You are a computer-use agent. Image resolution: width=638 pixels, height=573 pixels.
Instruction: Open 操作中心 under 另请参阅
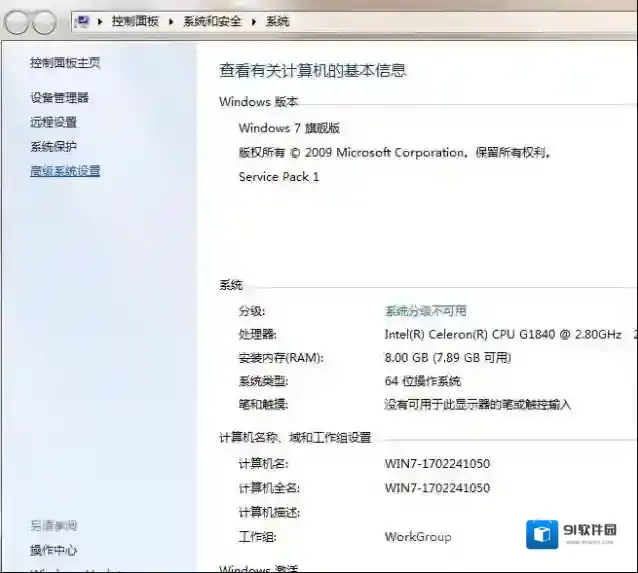pyautogui.click(x=53, y=550)
